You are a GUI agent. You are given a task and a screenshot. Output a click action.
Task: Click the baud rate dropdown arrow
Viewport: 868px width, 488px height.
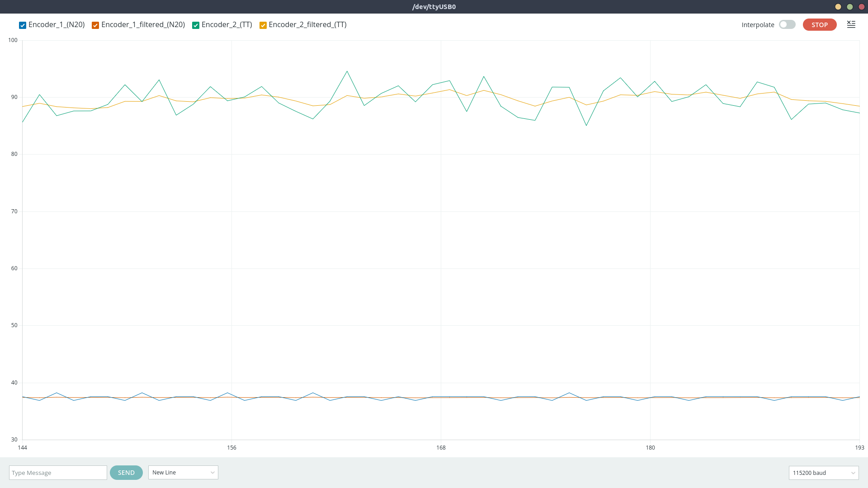point(853,473)
